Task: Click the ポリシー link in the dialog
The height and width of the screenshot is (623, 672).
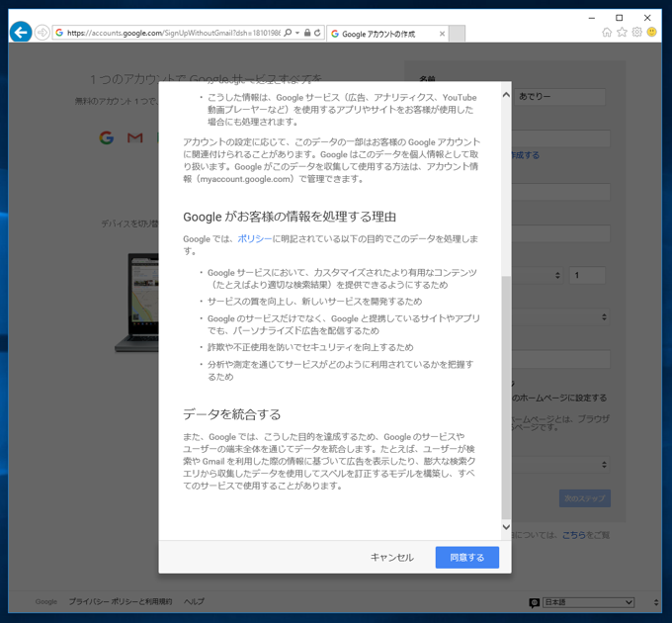Action: pos(255,238)
